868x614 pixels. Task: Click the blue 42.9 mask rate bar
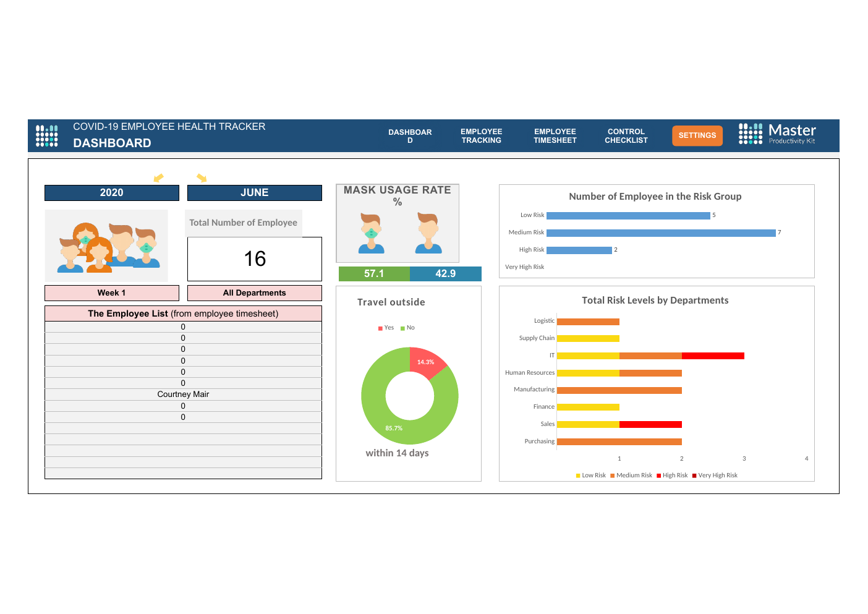[x=446, y=274]
